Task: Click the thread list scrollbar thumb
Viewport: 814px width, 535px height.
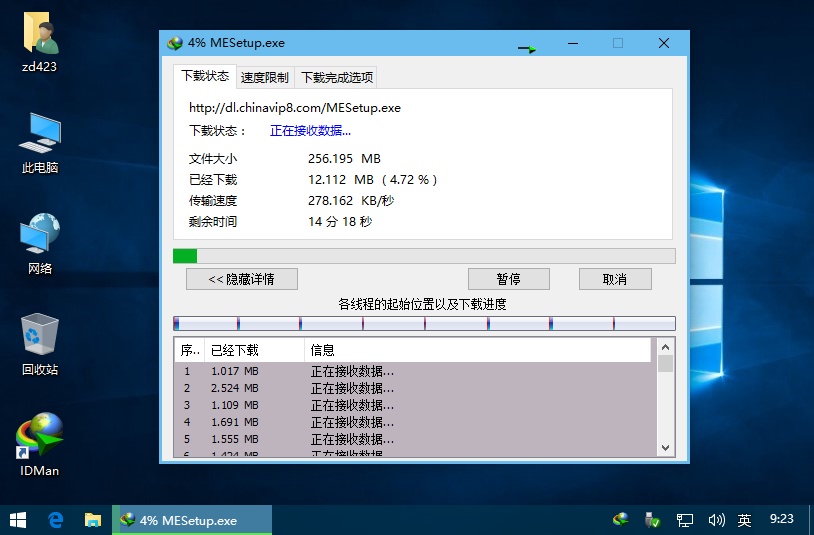Action: (665, 363)
